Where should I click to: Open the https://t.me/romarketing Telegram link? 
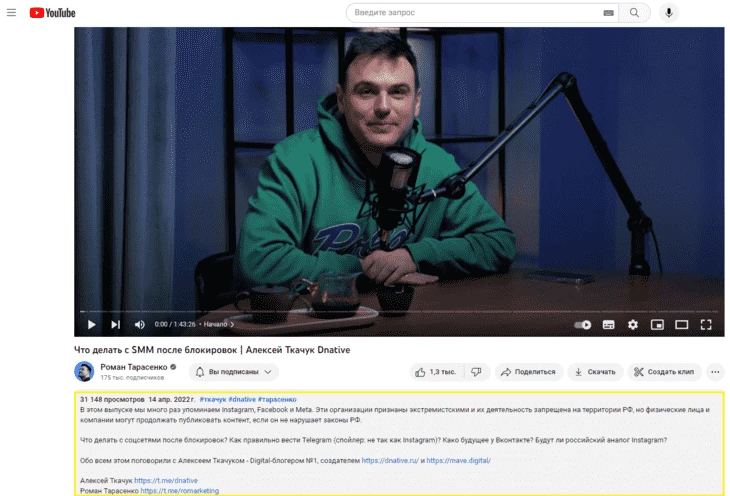[x=180, y=490]
